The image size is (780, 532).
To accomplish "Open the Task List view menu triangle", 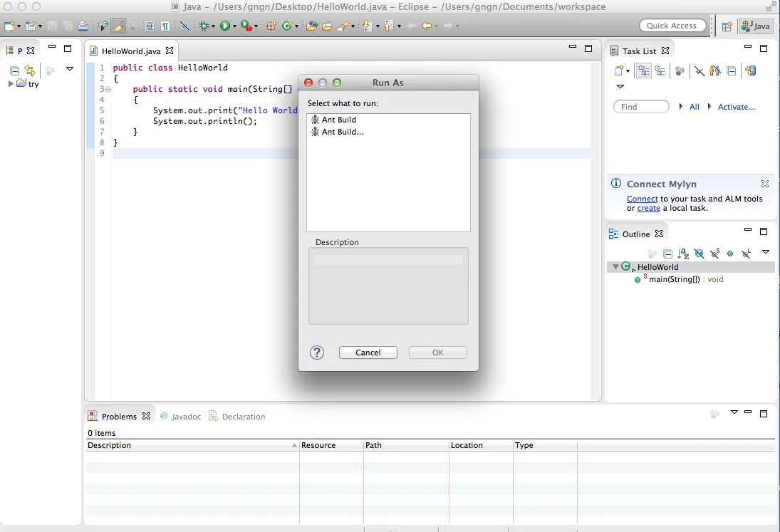I will click(620, 86).
